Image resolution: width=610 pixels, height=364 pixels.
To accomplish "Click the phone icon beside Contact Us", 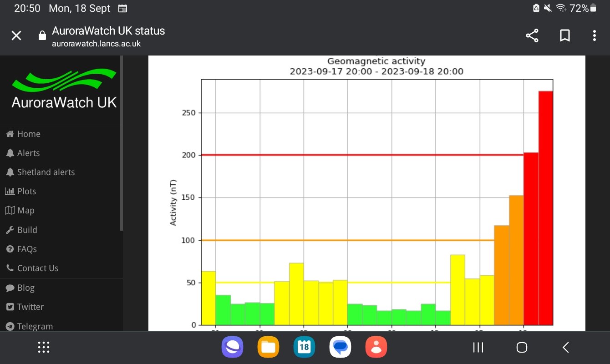I will tap(10, 268).
